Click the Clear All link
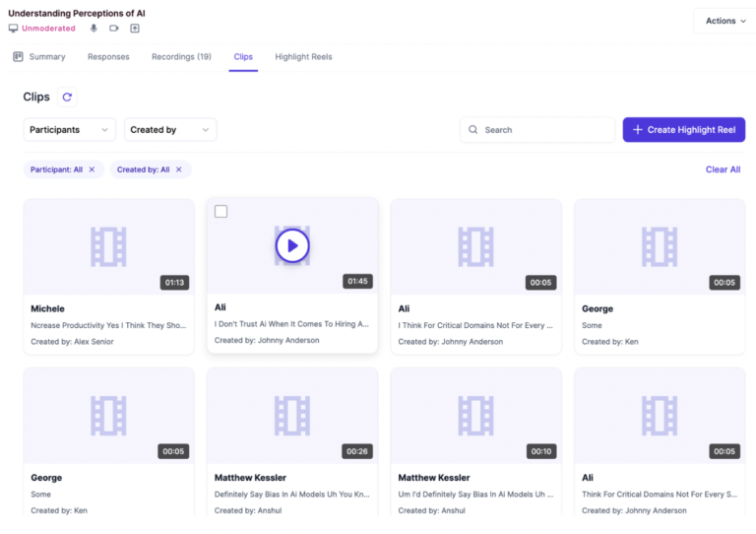The height and width of the screenshot is (534, 756). (723, 169)
